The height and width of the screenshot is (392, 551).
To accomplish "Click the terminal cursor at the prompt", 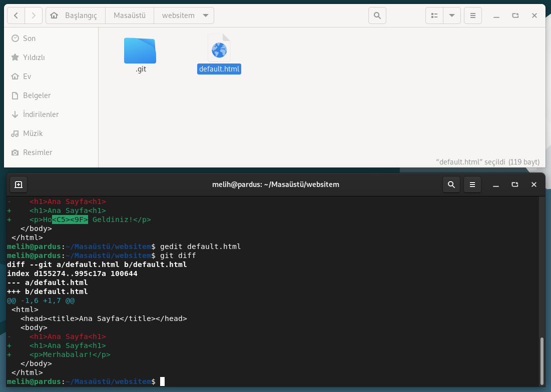I will 162,381.
